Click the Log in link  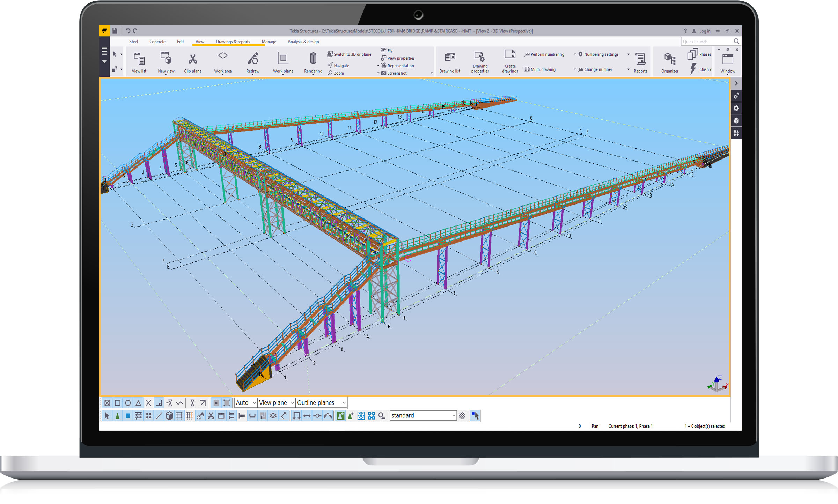pyautogui.click(x=704, y=31)
